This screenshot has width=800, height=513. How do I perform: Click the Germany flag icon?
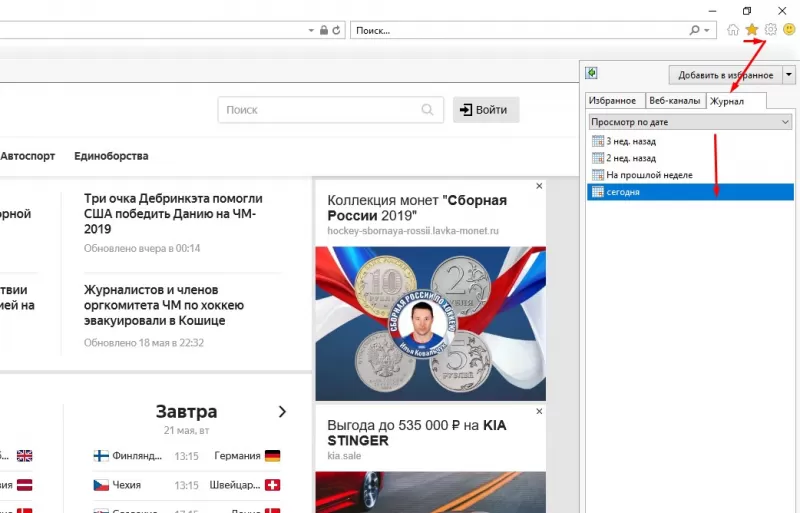(272, 456)
